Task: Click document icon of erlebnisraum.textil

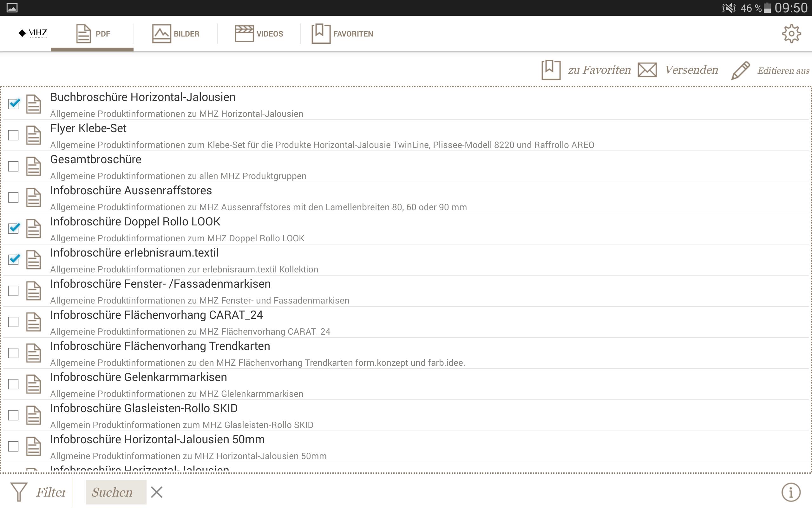Action: [x=34, y=260]
